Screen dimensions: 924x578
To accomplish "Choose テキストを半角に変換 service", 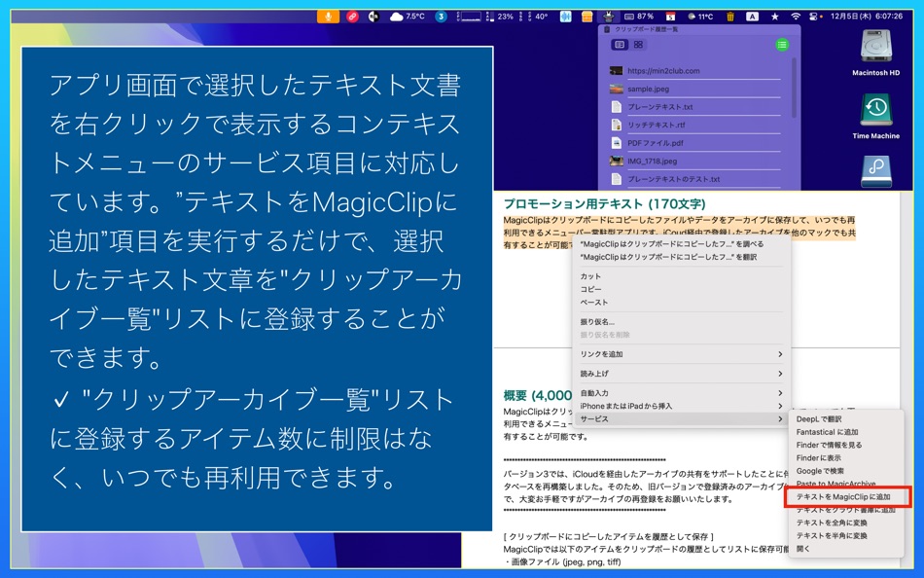I will 846,536.
